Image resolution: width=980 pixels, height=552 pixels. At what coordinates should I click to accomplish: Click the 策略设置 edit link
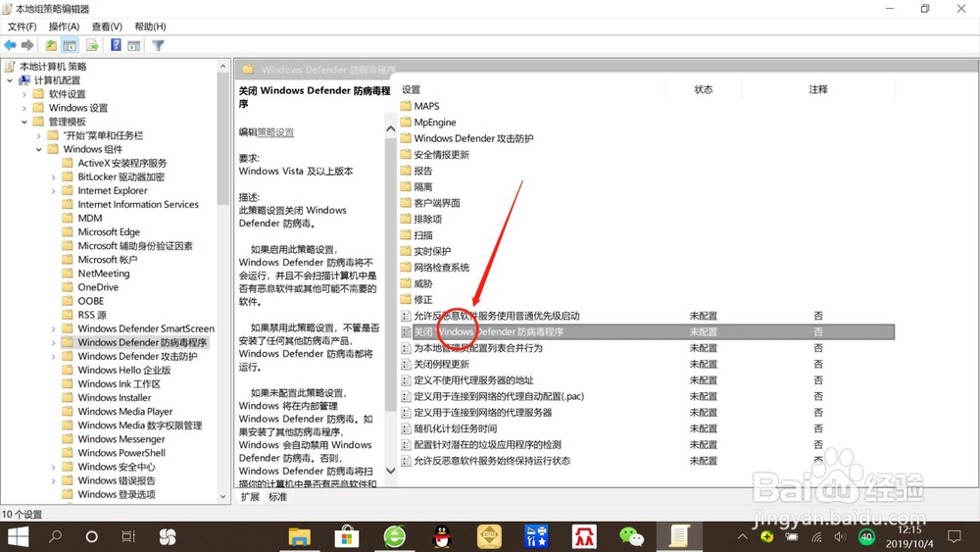click(x=275, y=132)
